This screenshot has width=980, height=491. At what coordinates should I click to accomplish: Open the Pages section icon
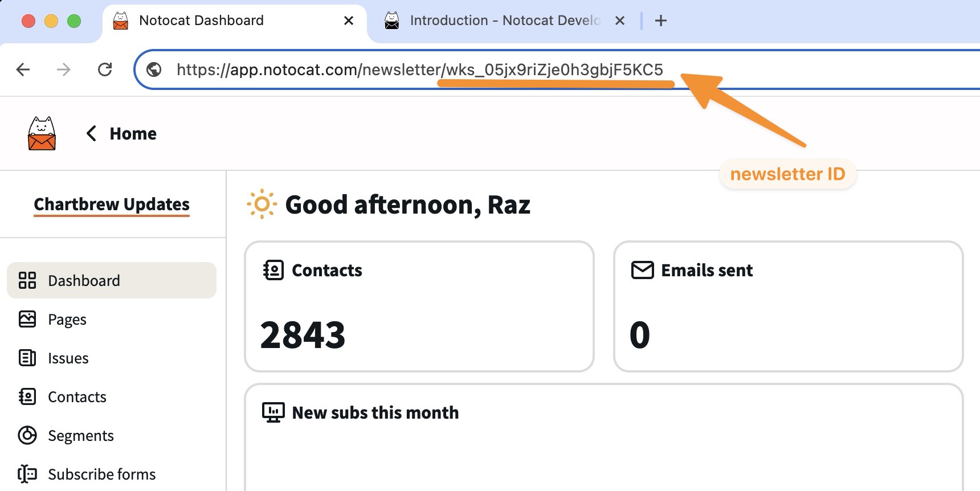click(x=27, y=319)
